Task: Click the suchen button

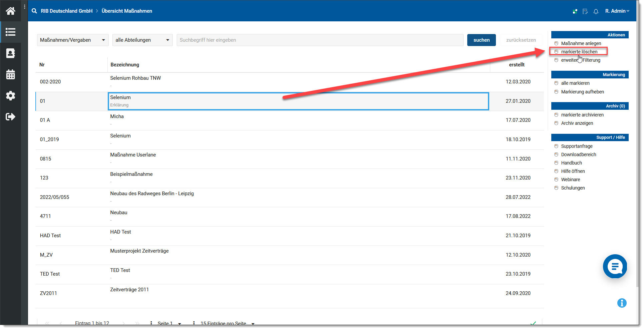Action: tap(481, 40)
